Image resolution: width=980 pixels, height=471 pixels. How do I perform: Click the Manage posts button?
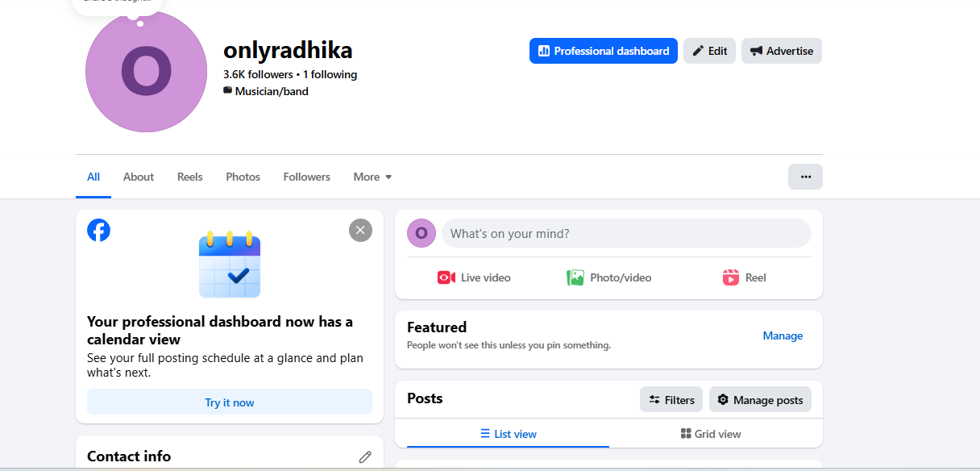[760, 399]
